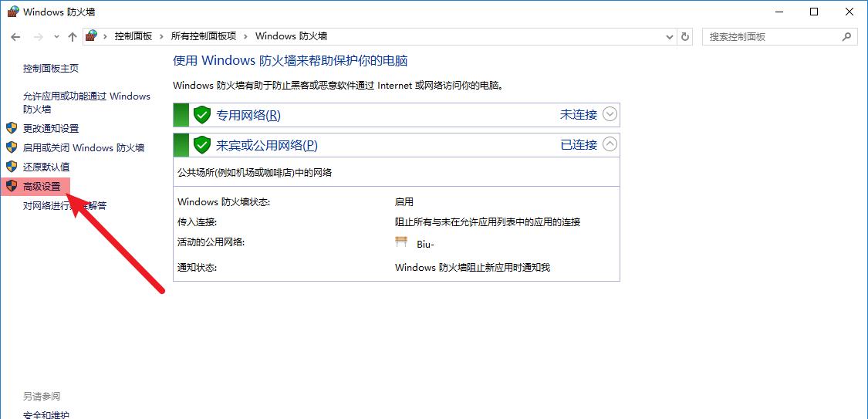The width and height of the screenshot is (868, 419).
Task: Open 安全和维护 link under 另请参阅
Action: pyautogui.click(x=46, y=414)
